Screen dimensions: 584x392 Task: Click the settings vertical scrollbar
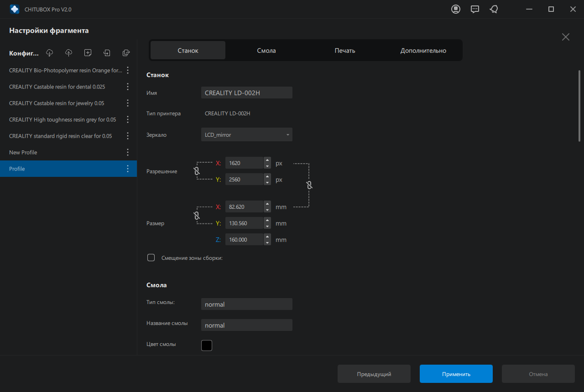[579, 106]
